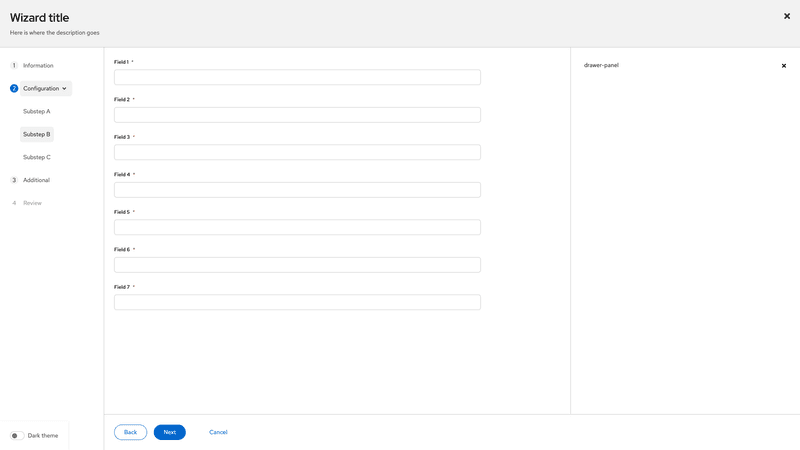Click into the Field 2 input box
The height and width of the screenshot is (450, 800).
tap(297, 115)
